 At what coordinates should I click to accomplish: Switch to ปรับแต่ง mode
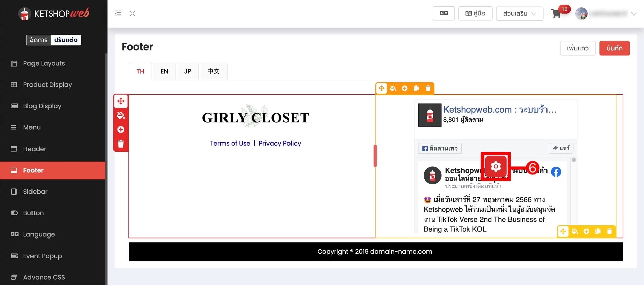pyautogui.click(x=66, y=40)
